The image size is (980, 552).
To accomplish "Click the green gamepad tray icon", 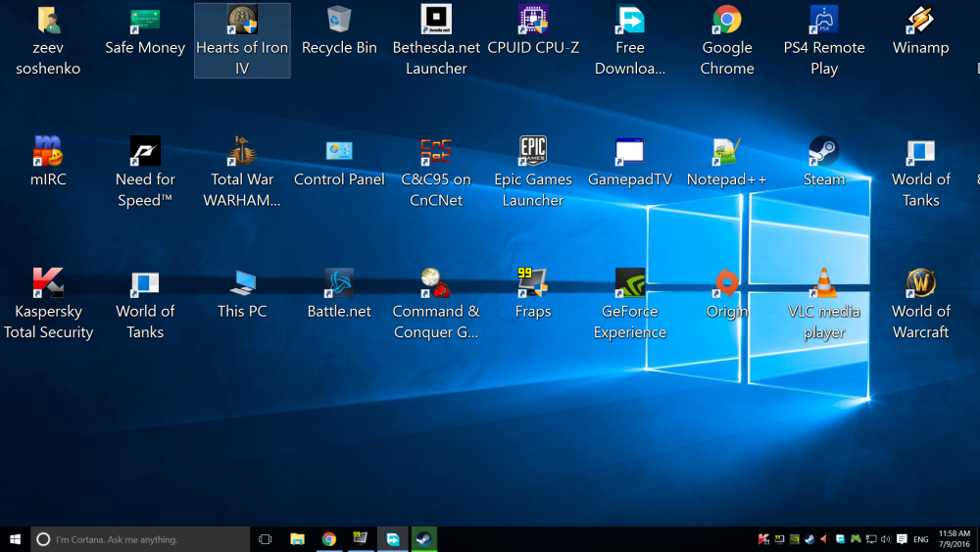I will (855, 539).
